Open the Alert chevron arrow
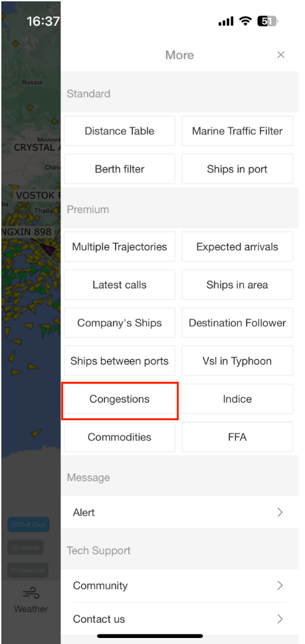The width and height of the screenshot is (305, 644). point(280,512)
